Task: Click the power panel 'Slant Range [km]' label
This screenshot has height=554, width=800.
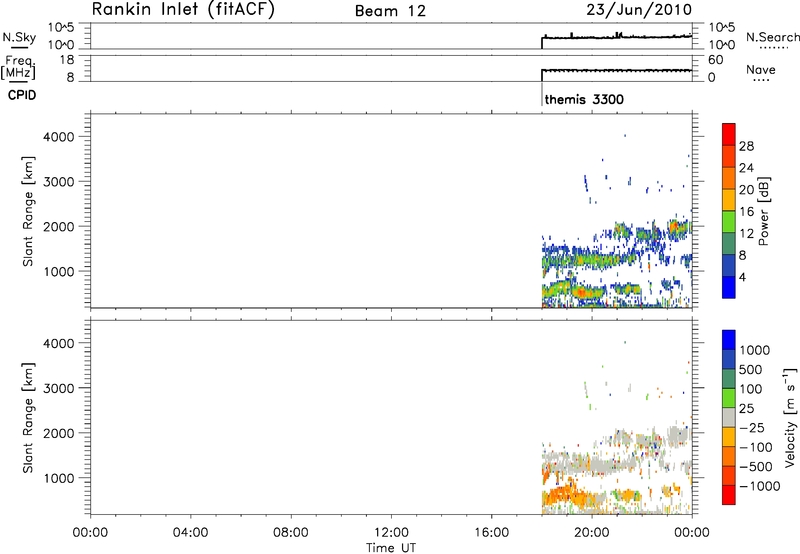Action: [28, 212]
